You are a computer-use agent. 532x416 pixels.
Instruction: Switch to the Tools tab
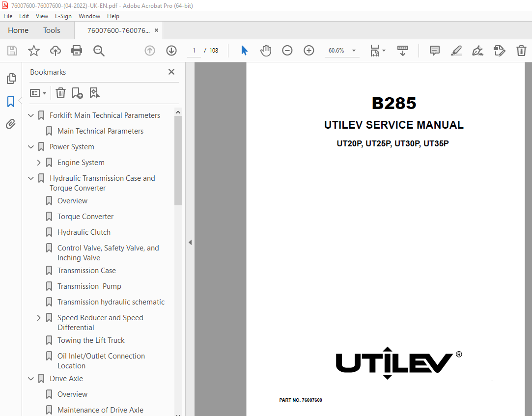(52, 30)
